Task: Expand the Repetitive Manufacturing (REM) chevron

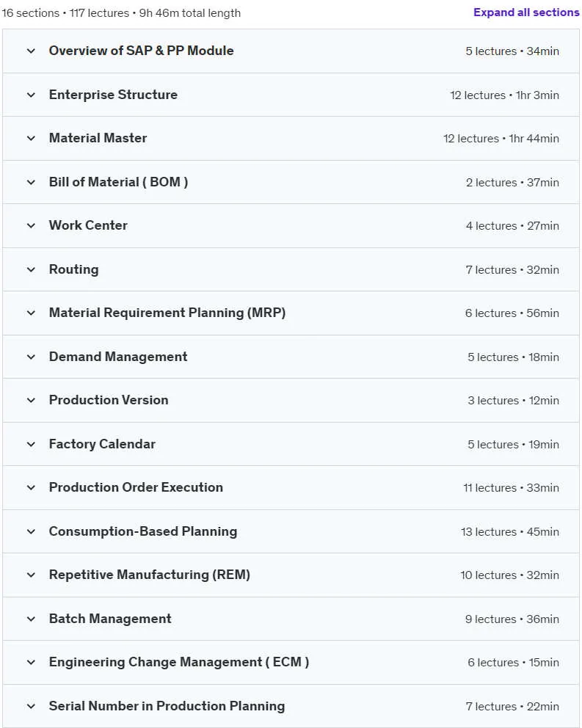Action: pos(31,575)
